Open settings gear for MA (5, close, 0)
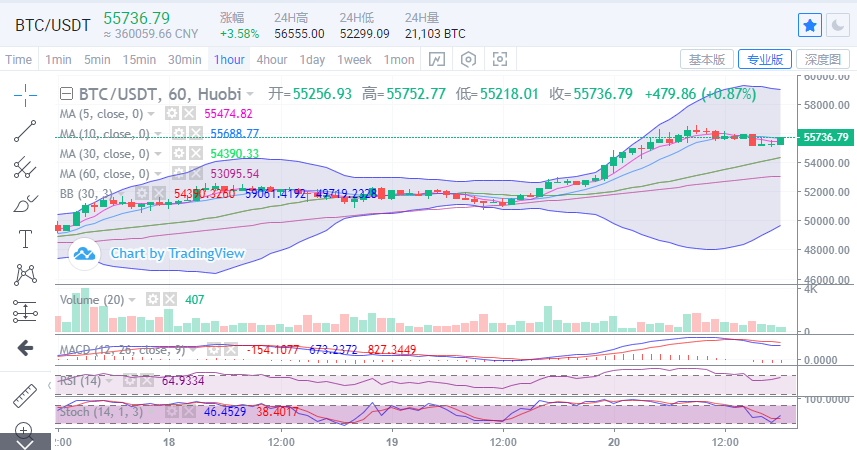The width and height of the screenshot is (857, 450). [172, 114]
